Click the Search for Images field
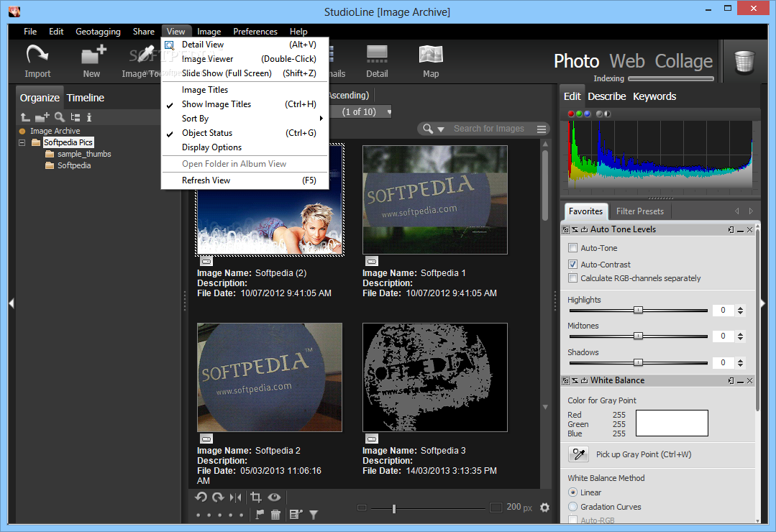The image size is (776, 532). point(488,129)
